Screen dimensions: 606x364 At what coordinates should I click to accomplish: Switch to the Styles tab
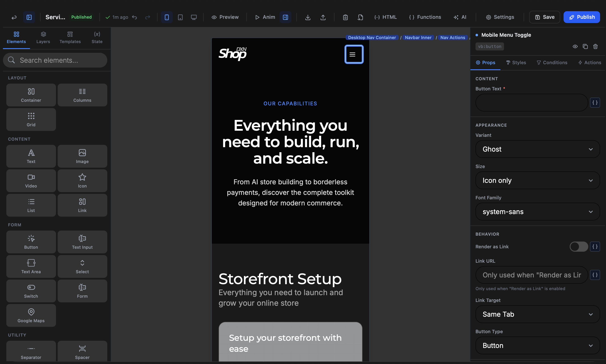[x=516, y=62]
